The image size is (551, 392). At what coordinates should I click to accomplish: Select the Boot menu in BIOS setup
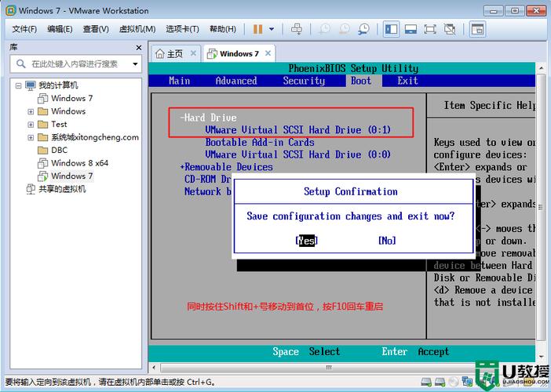[x=361, y=81]
